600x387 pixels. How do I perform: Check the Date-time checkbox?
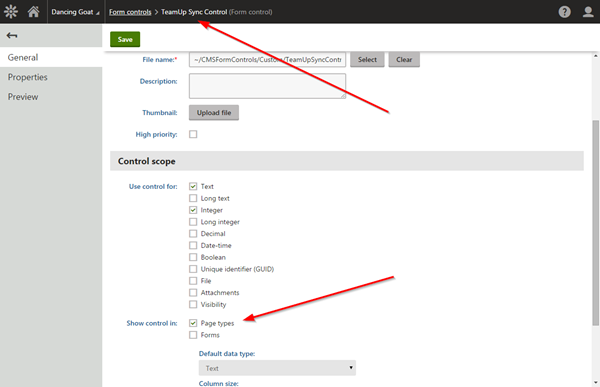193,245
